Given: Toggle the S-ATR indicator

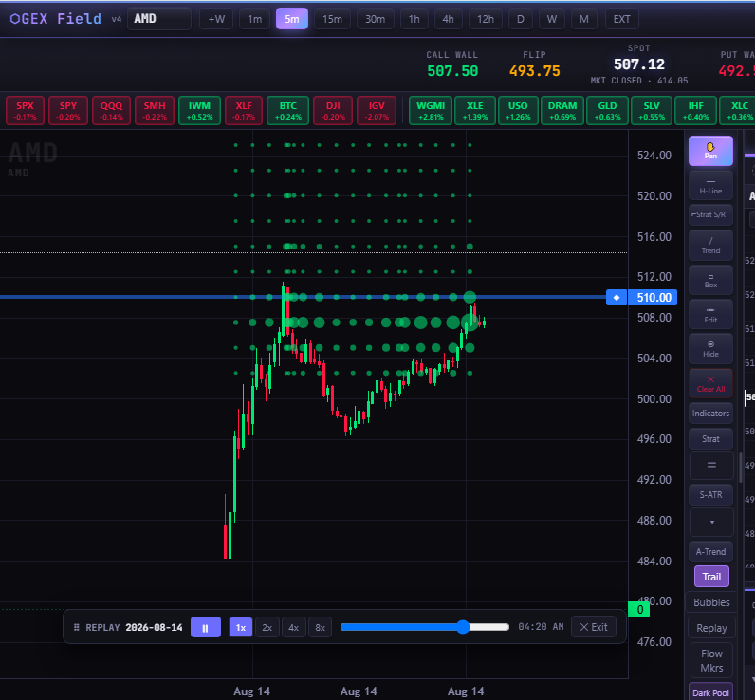Looking at the screenshot, I should pyautogui.click(x=710, y=494).
